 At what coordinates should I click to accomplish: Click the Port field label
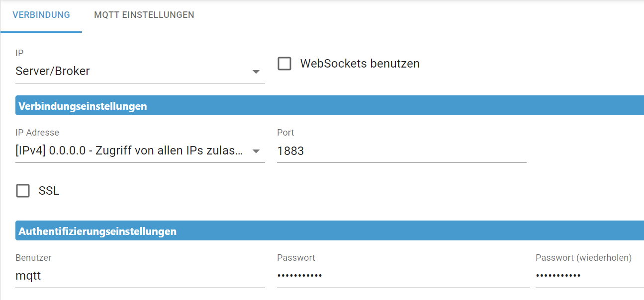pos(285,133)
